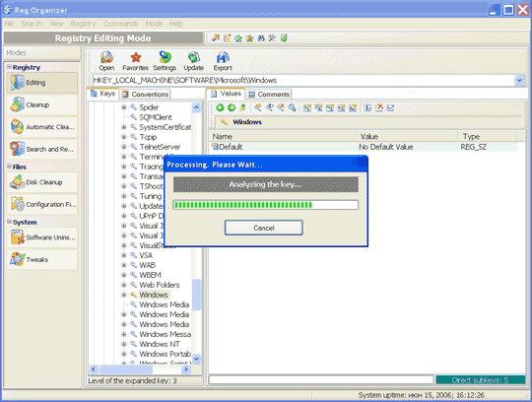The width and height of the screenshot is (532, 402).
Task: Click the Type column header
Action: point(488,136)
